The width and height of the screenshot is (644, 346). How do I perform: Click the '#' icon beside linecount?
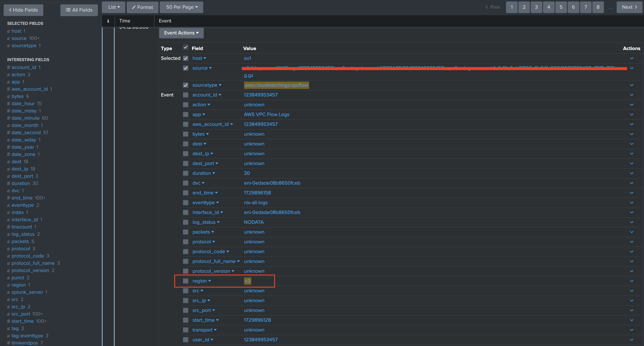(x=8, y=227)
